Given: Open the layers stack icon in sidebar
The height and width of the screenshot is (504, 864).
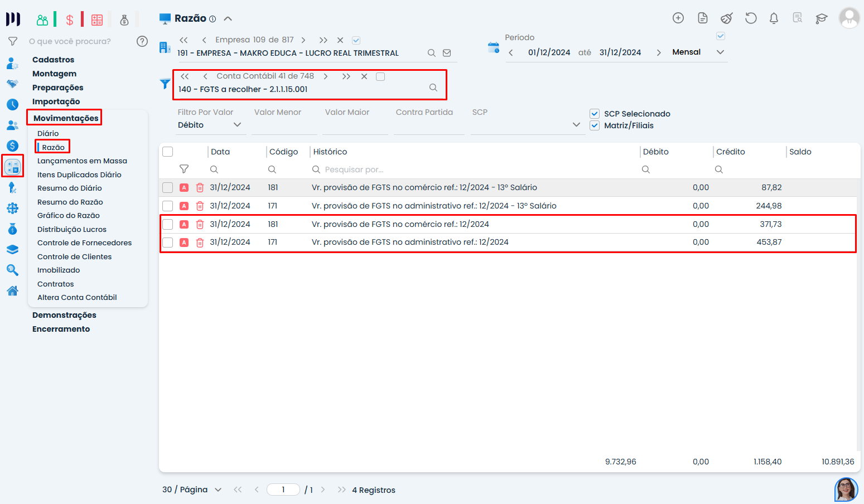Looking at the screenshot, I should pyautogui.click(x=12, y=249).
